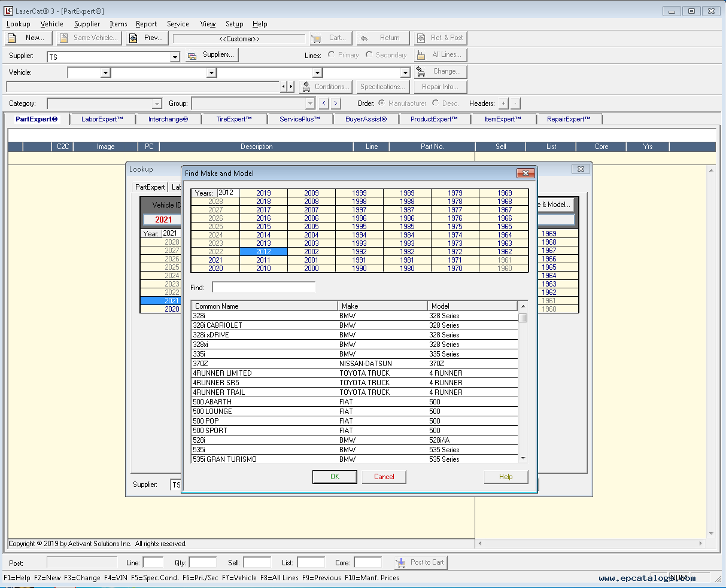Click the Post to Cart button

coord(420,563)
